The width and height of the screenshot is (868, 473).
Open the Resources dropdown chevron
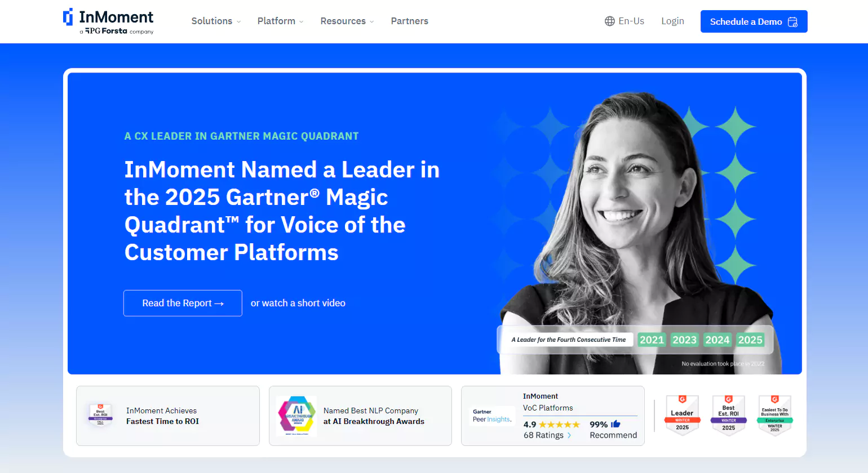coord(371,22)
